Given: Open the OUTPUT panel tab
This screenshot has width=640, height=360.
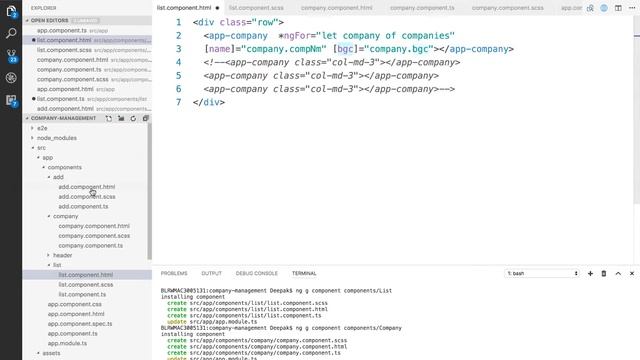Looking at the screenshot, I should [211, 273].
